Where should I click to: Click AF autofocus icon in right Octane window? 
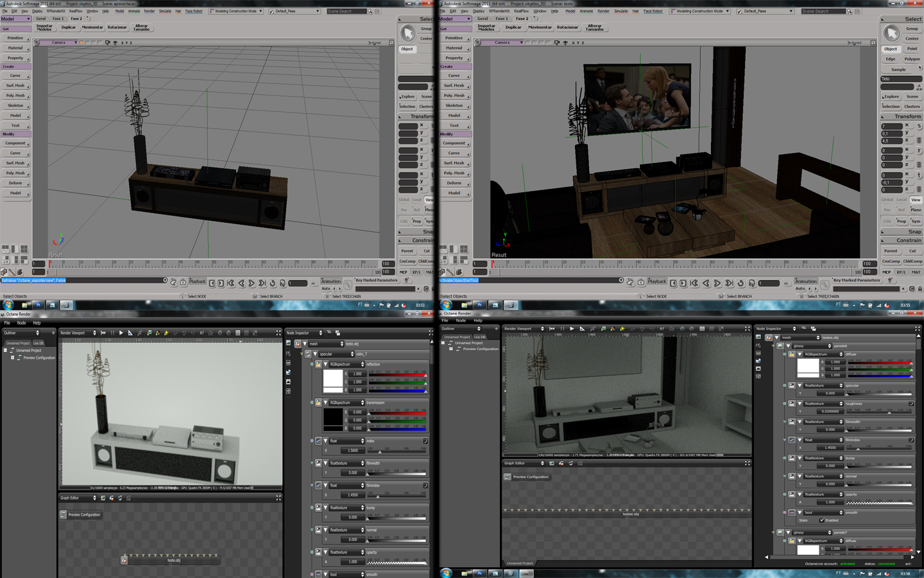click(x=662, y=329)
